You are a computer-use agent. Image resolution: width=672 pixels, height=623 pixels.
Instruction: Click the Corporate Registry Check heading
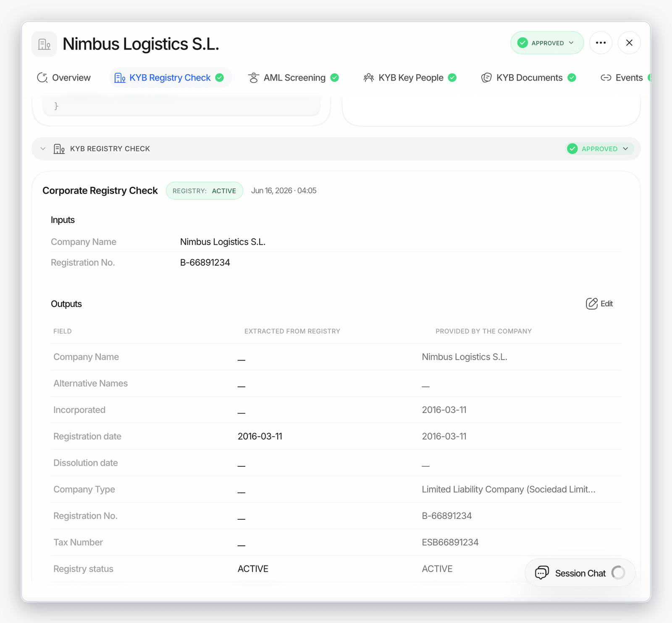click(x=100, y=191)
